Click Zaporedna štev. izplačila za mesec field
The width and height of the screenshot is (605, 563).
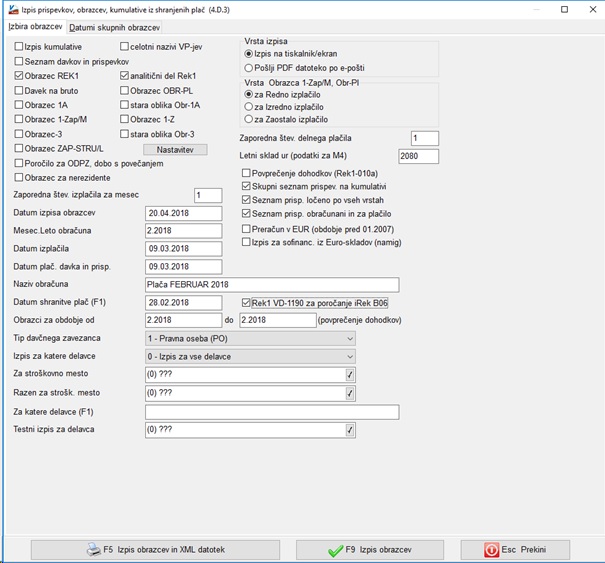(x=208, y=195)
